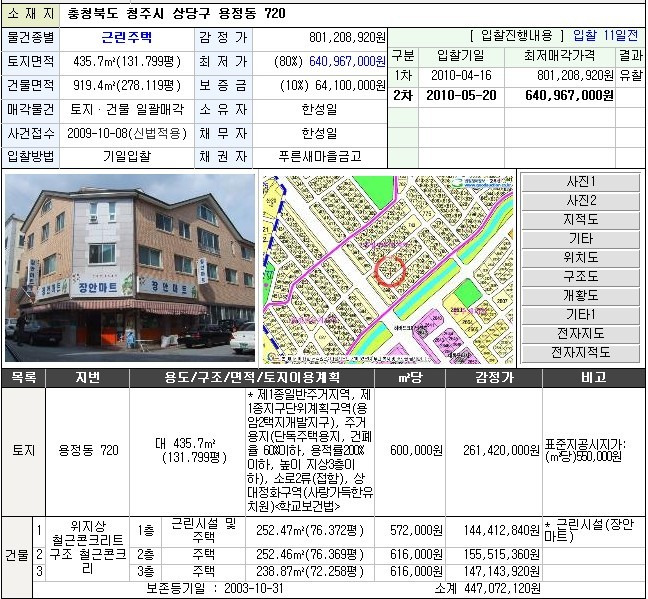The image size is (648, 599).
Task: Open the 구조도 structure diagram
Action: coord(580,277)
